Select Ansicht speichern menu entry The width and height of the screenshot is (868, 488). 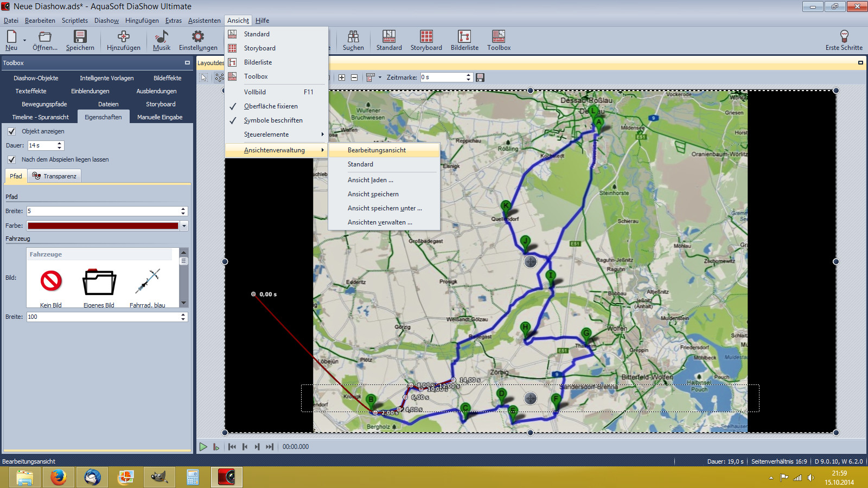[373, 194]
